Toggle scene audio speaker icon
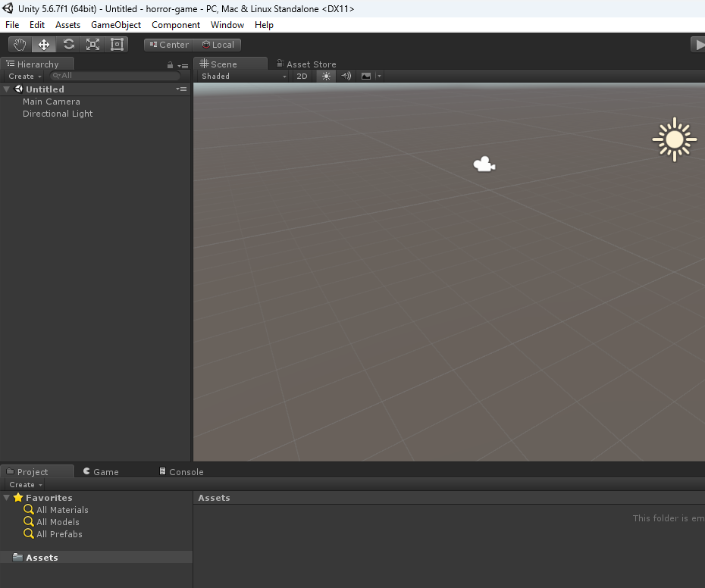705x588 pixels. [346, 76]
